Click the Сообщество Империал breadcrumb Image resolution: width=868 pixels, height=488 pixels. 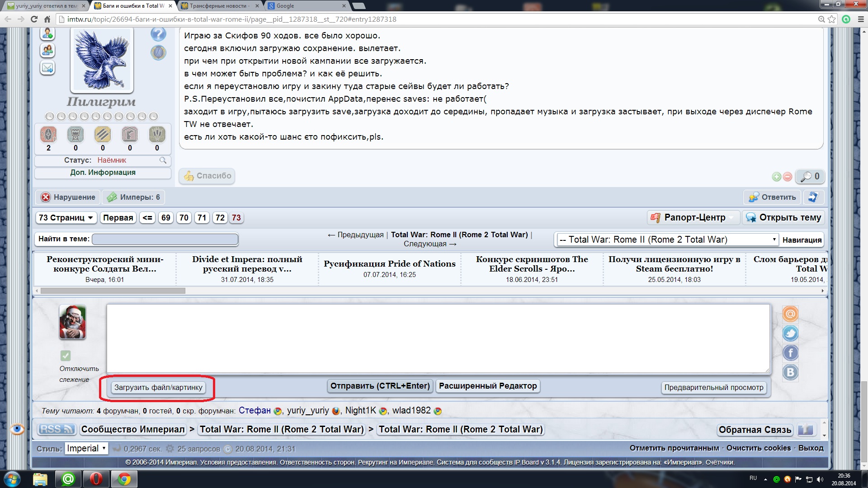(133, 429)
